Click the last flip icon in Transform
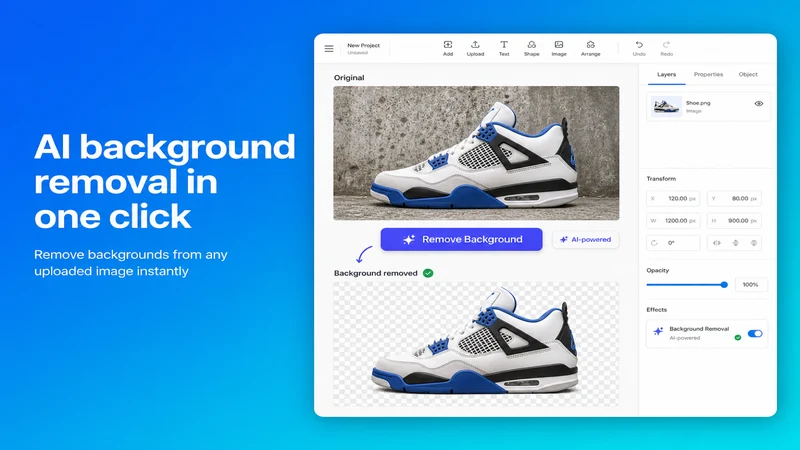Viewport: 800px width, 450px height. point(754,243)
